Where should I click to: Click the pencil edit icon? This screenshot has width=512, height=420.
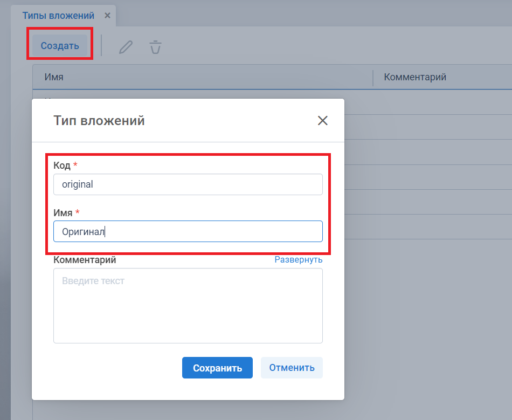(126, 47)
